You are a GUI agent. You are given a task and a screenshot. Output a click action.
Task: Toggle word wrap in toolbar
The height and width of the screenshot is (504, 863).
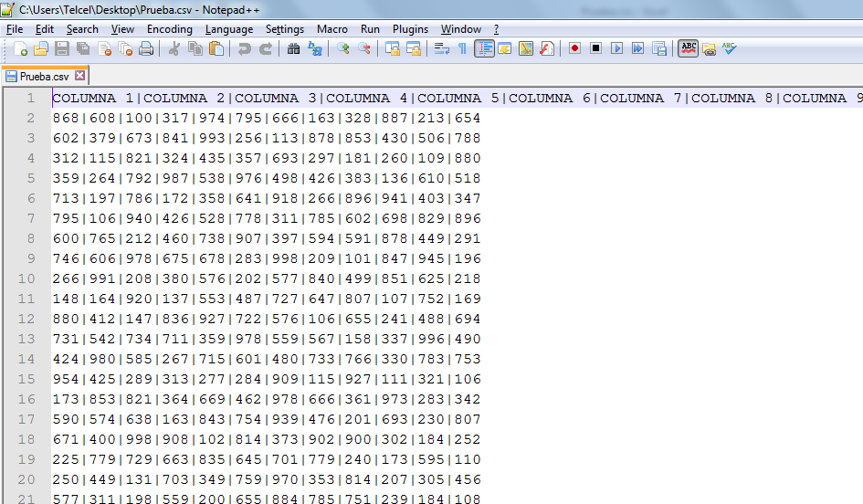click(442, 49)
